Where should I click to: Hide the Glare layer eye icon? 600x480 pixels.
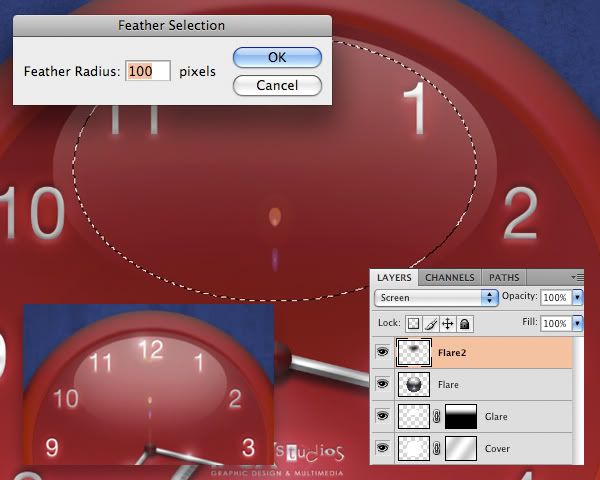coord(382,416)
